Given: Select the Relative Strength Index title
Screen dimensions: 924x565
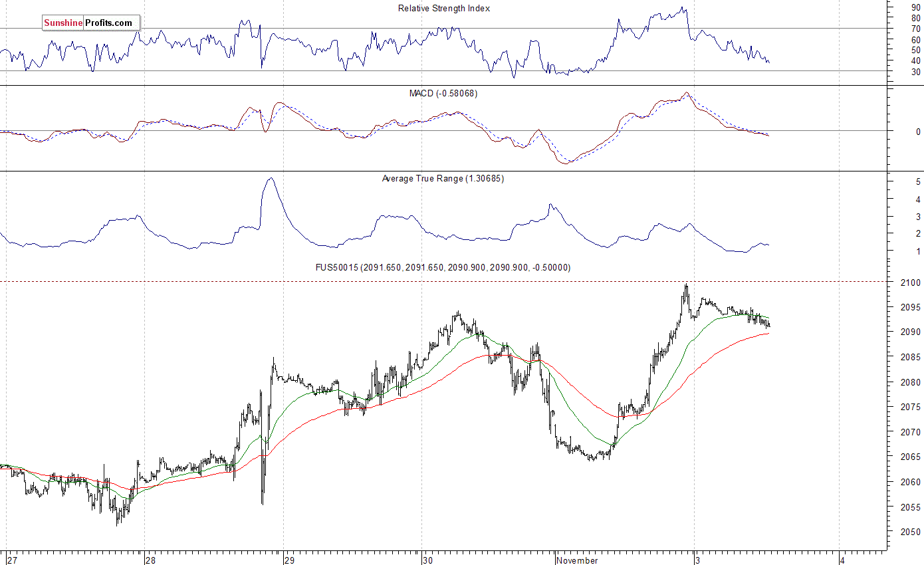Looking at the screenshot, I should [444, 9].
